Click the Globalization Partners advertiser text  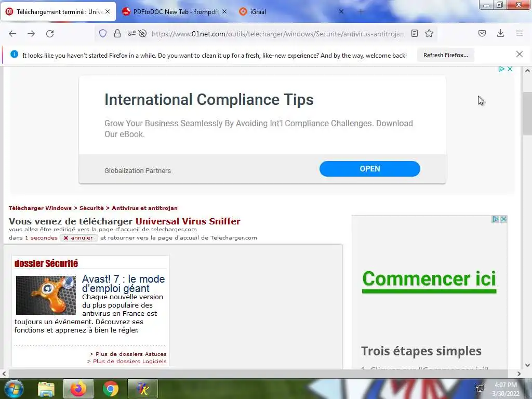(138, 170)
